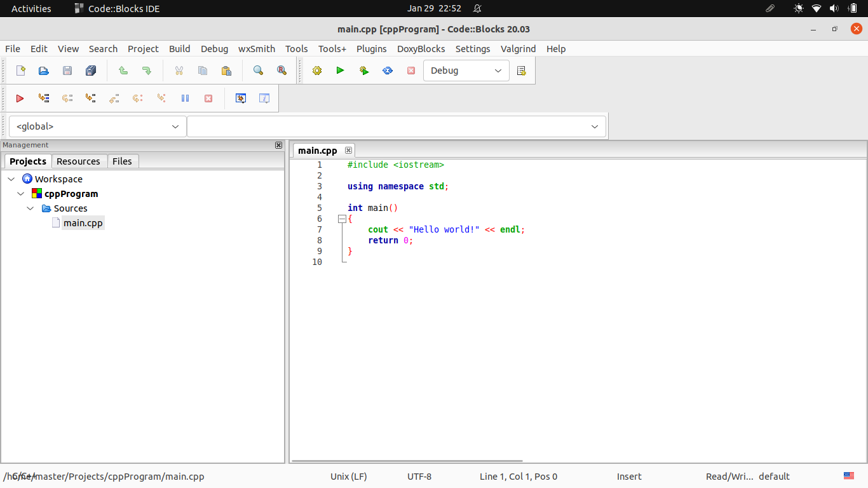Abort the build with red X
Image resolution: width=868 pixels, height=488 pixels.
coord(411,71)
